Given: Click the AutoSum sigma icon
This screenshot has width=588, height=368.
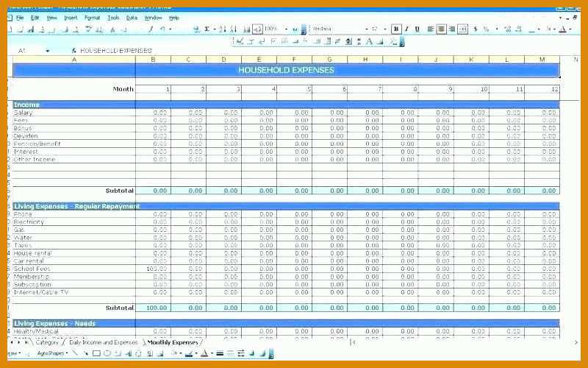Looking at the screenshot, I should coord(207,29).
